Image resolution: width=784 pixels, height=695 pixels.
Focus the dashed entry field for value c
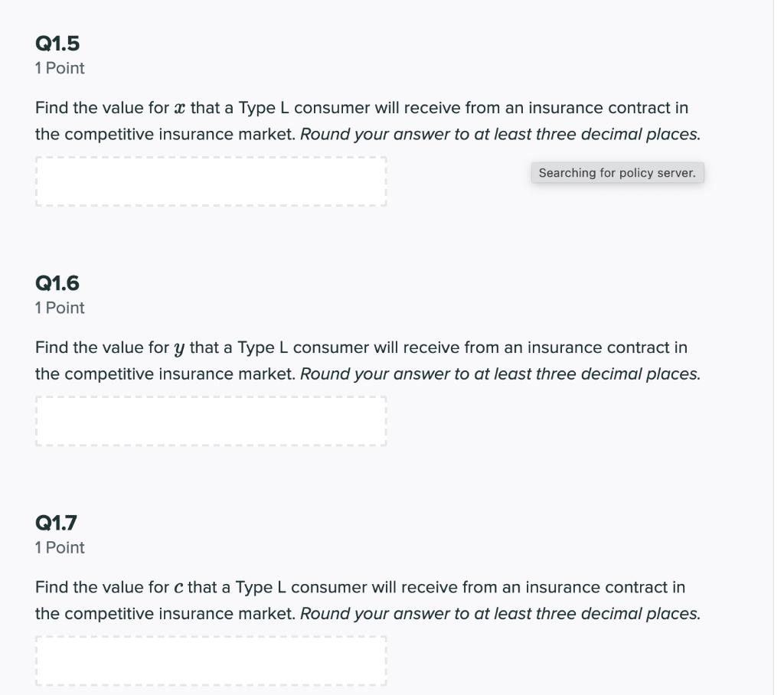211,661
